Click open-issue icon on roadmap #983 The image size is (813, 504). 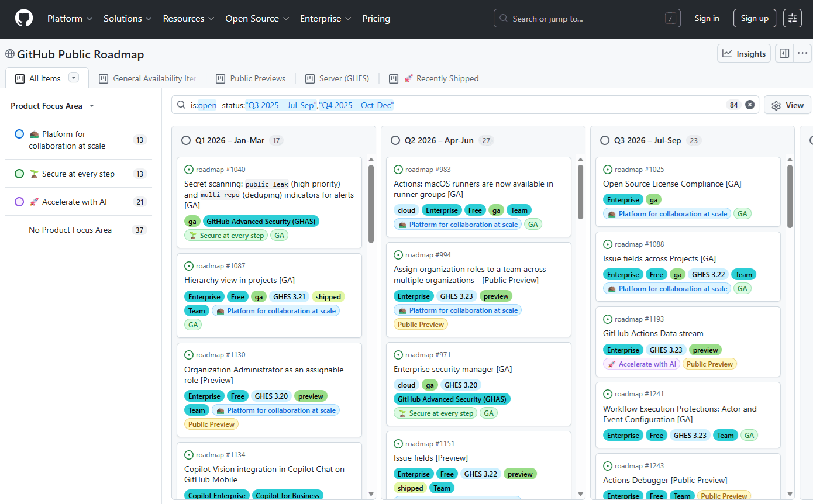(398, 170)
